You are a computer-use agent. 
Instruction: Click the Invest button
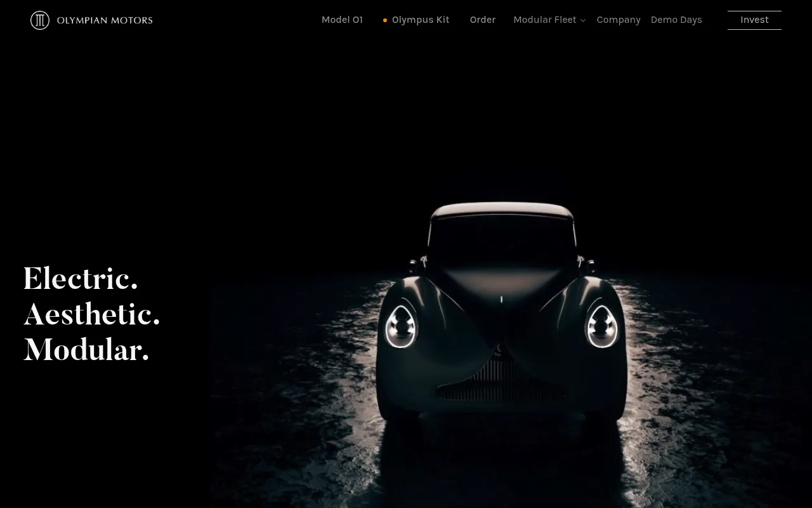[754, 20]
